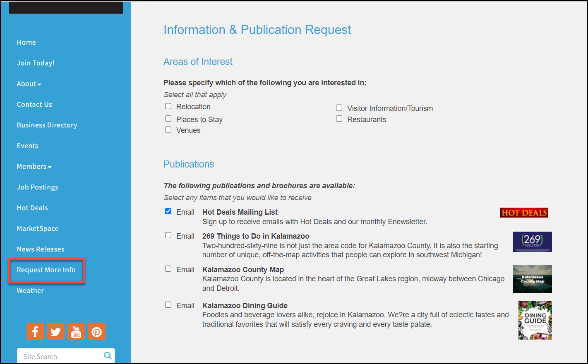Open the Pinterest social icon
The width and height of the screenshot is (588, 364).
(96, 331)
